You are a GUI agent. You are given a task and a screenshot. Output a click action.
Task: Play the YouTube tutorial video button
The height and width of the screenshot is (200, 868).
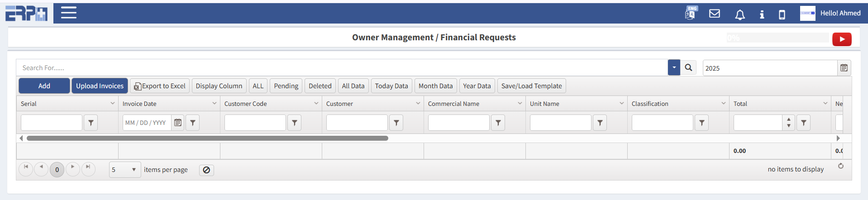tap(842, 39)
